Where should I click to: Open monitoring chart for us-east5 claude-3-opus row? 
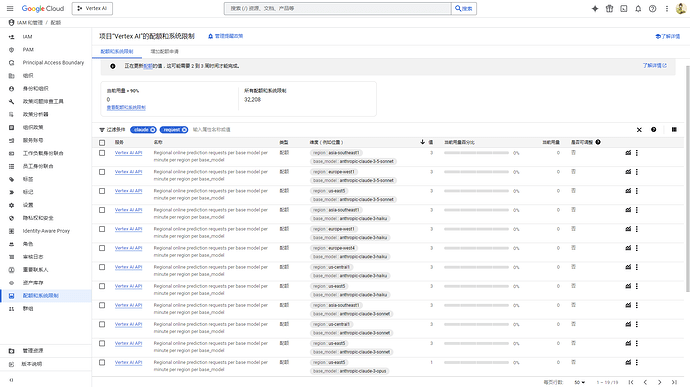tap(628, 362)
